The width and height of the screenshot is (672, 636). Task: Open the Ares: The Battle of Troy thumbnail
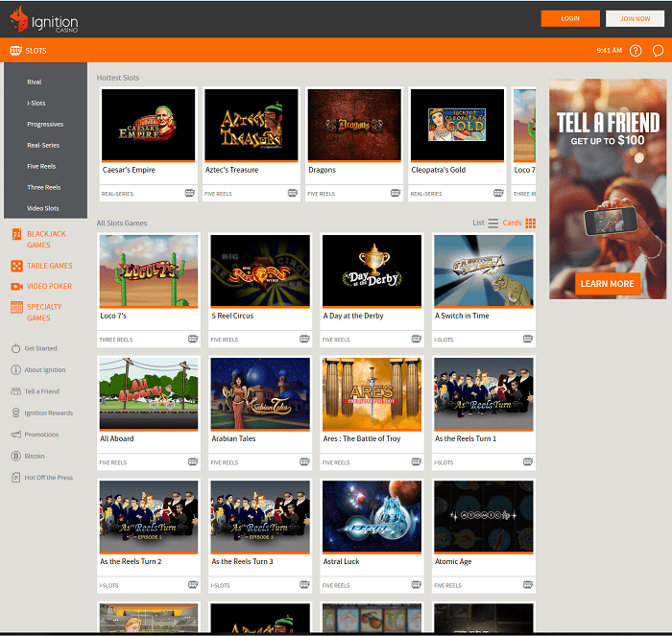click(x=372, y=393)
